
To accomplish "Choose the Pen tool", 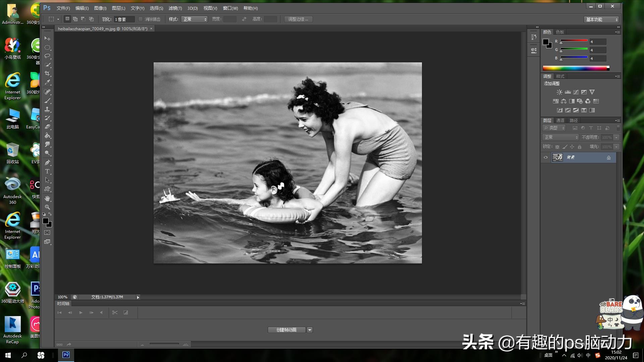I will (47, 163).
